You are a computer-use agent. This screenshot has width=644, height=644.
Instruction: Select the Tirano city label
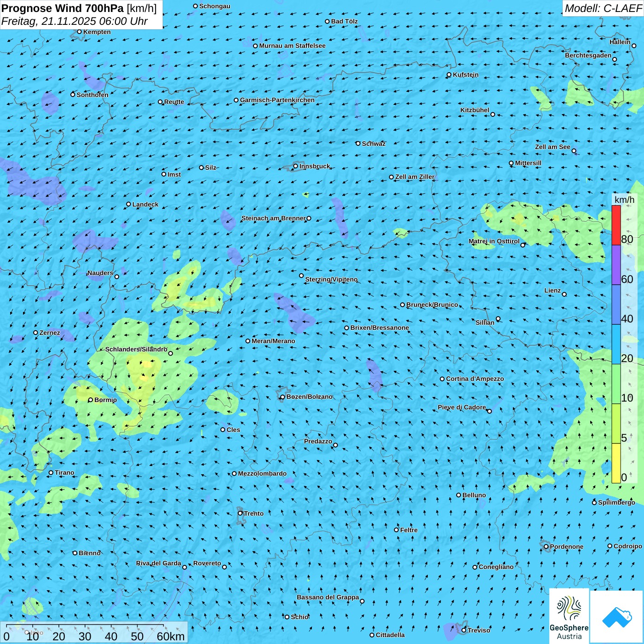pyautogui.click(x=64, y=472)
